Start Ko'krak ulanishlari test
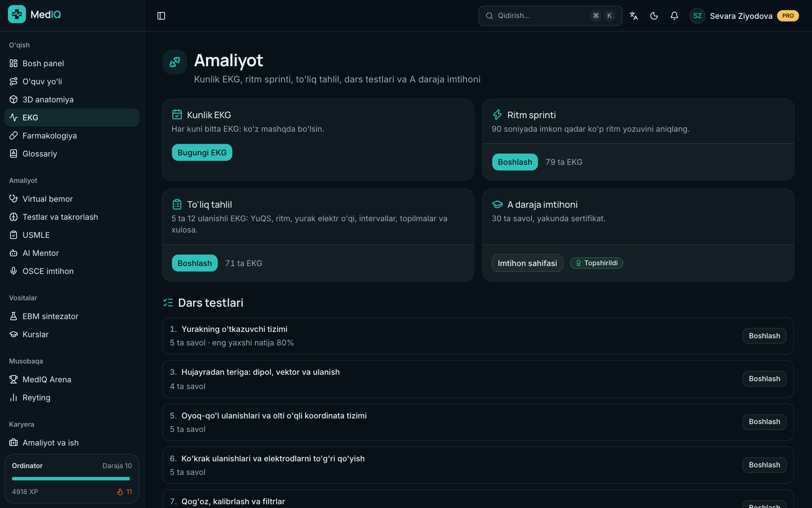Image resolution: width=812 pixels, height=508 pixels. pos(764,465)
